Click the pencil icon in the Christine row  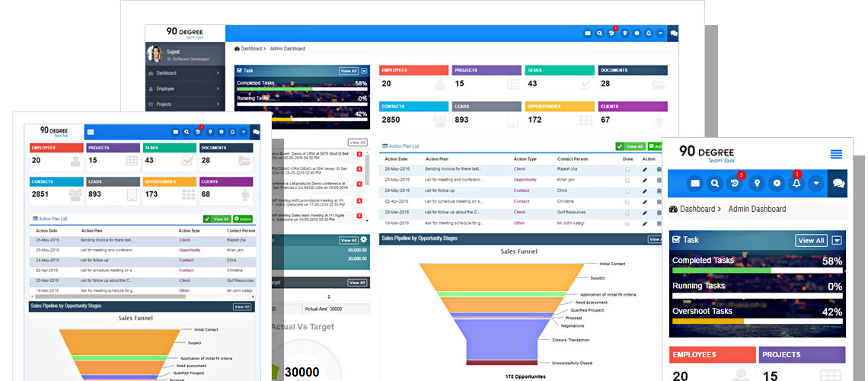[x=644, y=202]
